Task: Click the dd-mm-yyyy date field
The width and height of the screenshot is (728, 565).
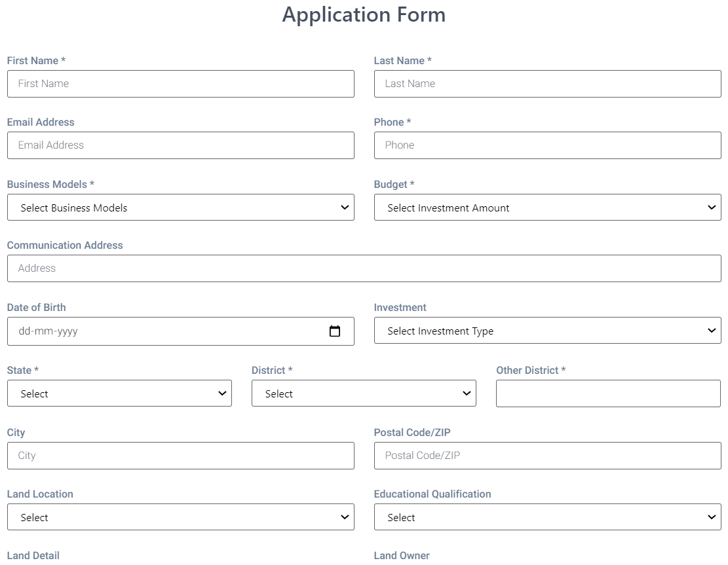Action: 164,331
